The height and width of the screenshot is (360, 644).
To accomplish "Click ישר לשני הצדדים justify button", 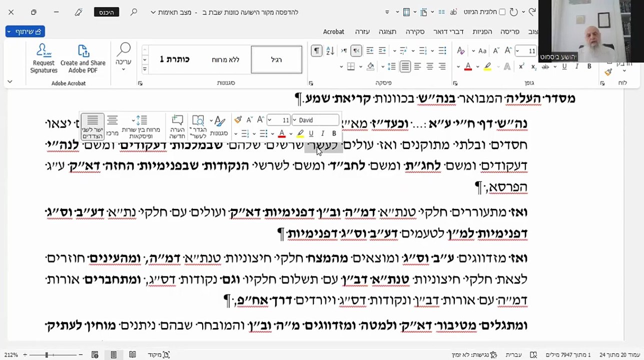I will pyautogui.click(x=93, y=126).
